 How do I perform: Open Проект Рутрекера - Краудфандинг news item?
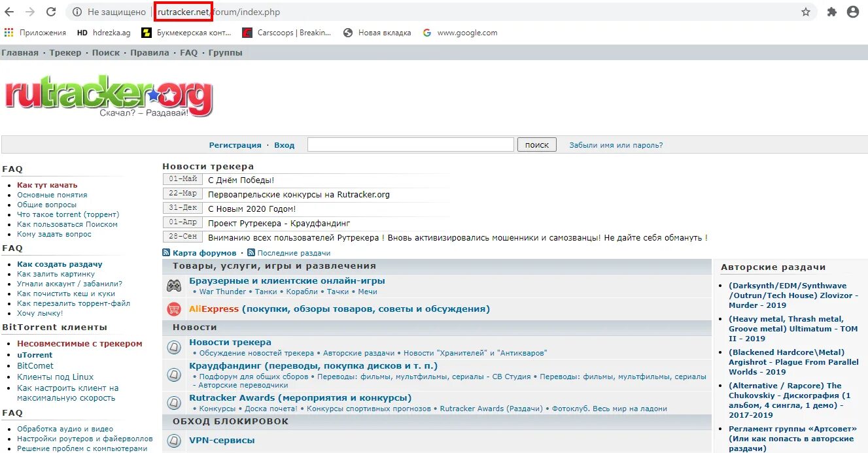(279, 223)
